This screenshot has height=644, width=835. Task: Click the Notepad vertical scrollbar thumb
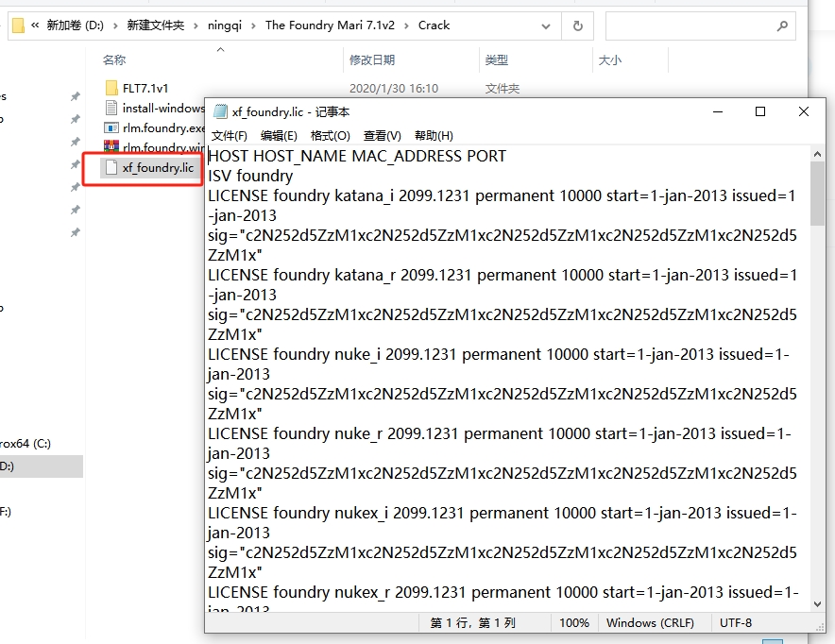point(818,194)
